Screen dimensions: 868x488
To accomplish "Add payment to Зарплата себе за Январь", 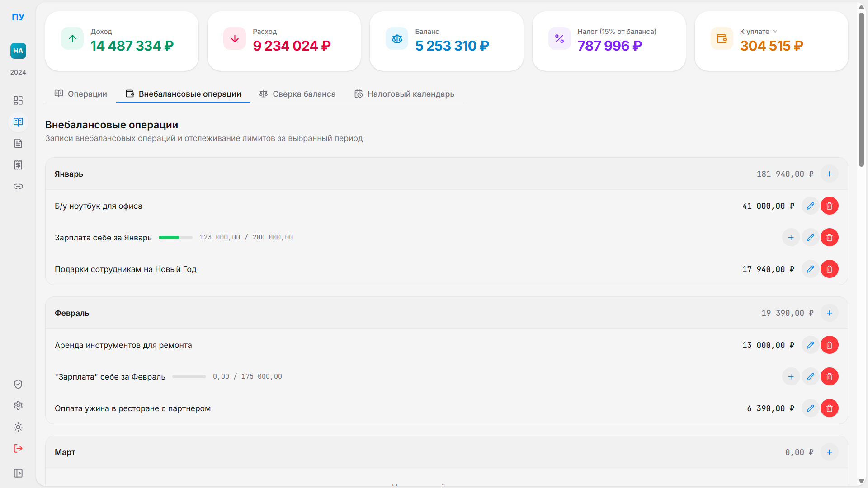I will pos(791,238).
